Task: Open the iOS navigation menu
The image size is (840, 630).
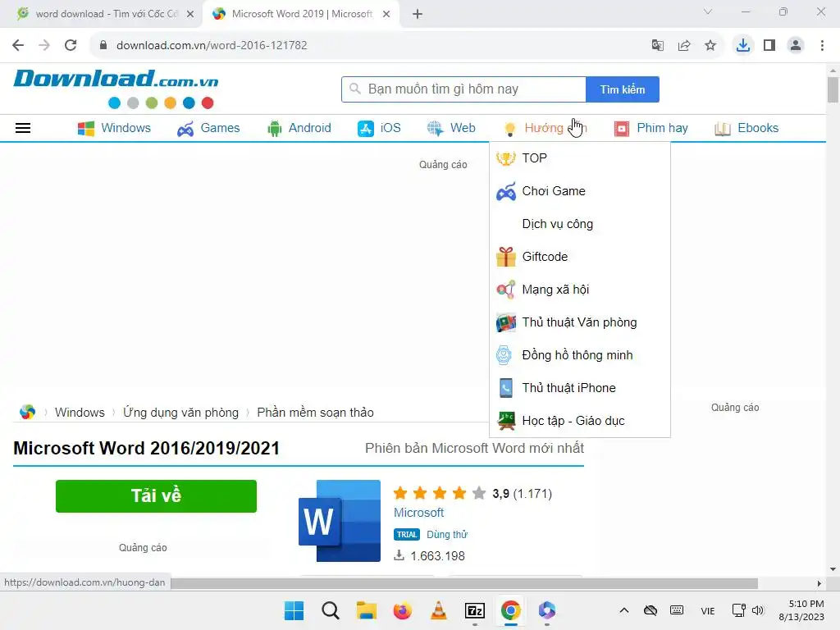Action: click(379, 128)
